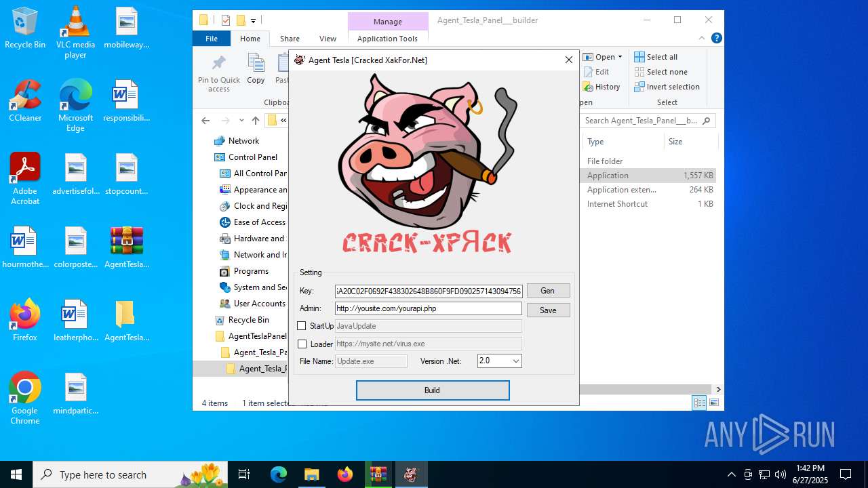Open the Quick Access Toolbar dropdown
868x488 pixels.
[253, 20]
